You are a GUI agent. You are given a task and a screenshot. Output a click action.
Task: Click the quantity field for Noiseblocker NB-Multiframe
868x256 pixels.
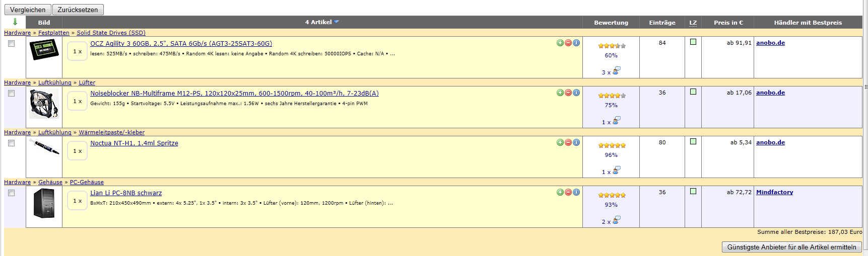[78, 101]
